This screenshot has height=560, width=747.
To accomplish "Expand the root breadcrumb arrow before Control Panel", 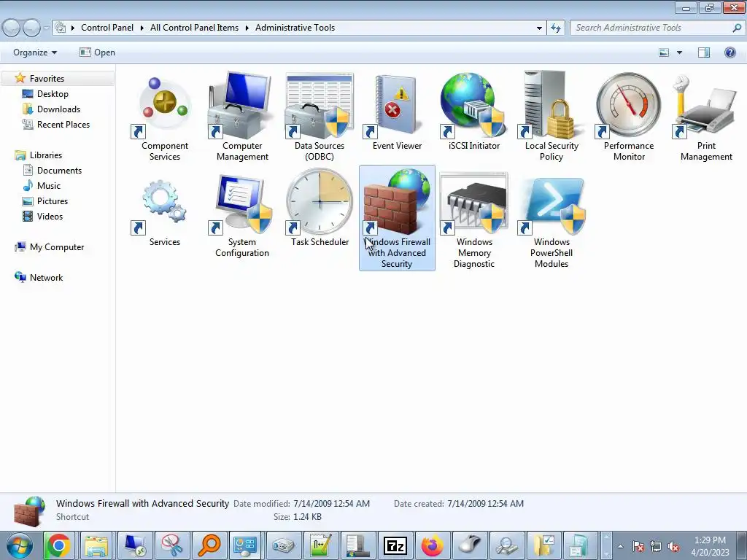I will (x=73, y=28).
